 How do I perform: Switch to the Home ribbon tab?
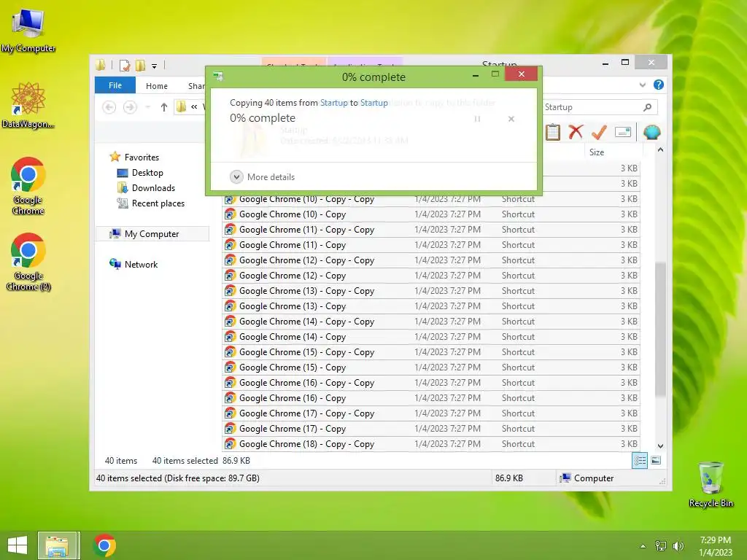(157, 86)
